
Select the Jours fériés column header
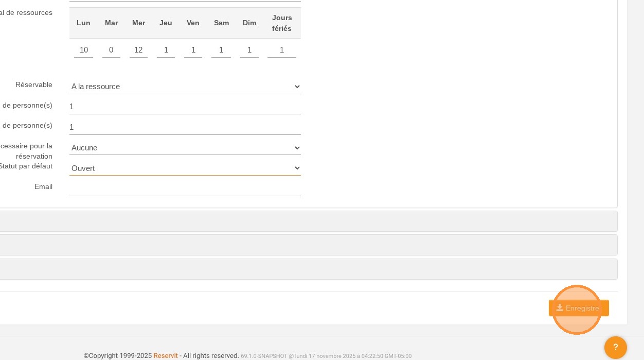pyautogui.click(x=282, y=23)
